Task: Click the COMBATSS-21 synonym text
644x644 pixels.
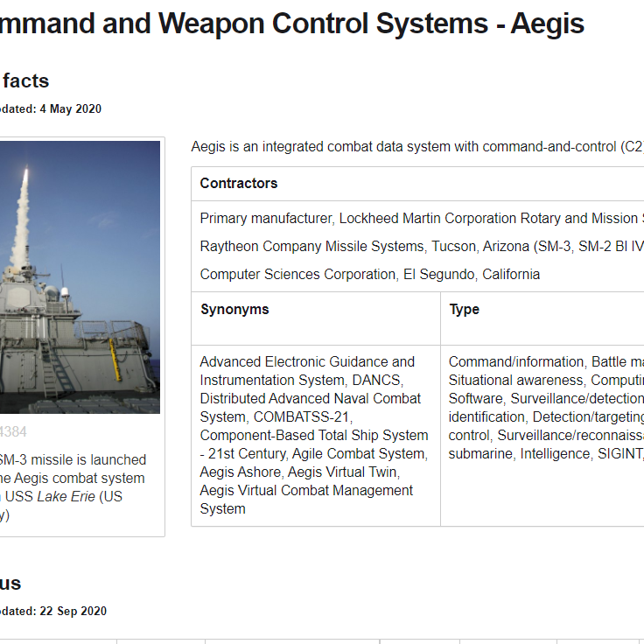Action: pyautogui.click(x=301, y=416)
